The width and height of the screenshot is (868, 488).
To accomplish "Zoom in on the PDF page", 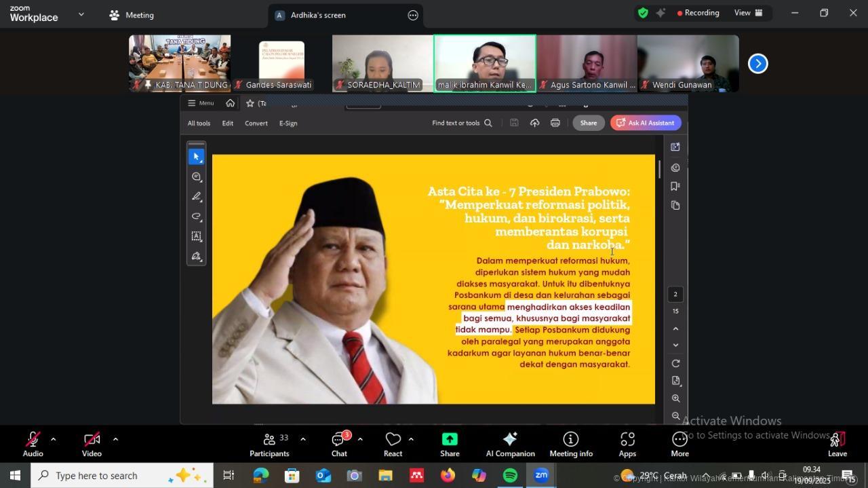I will 675,398.
